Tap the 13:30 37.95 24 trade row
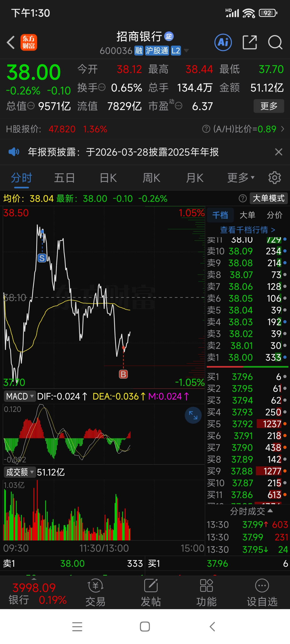Screen dimensions: 290x644 click(x=247, y=550)
